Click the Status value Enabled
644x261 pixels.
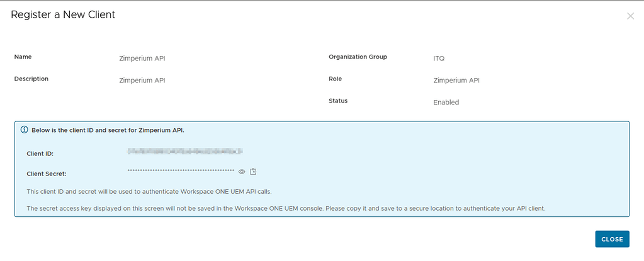446,102
